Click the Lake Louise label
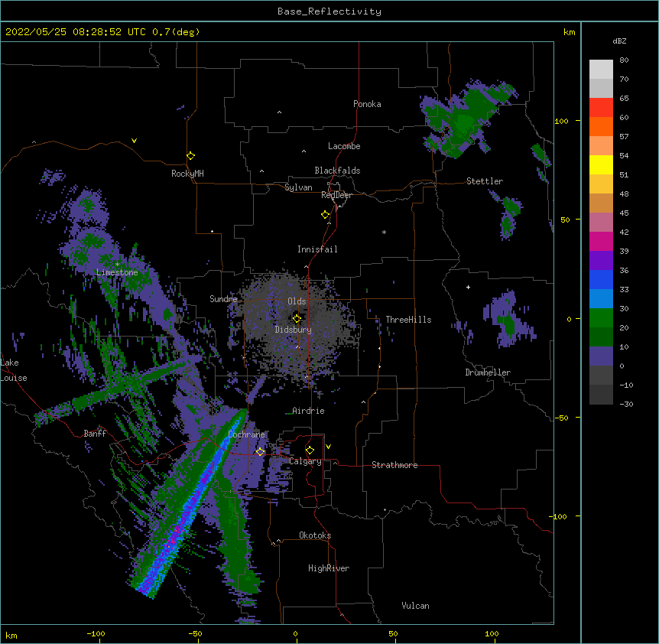 (14, 370)
